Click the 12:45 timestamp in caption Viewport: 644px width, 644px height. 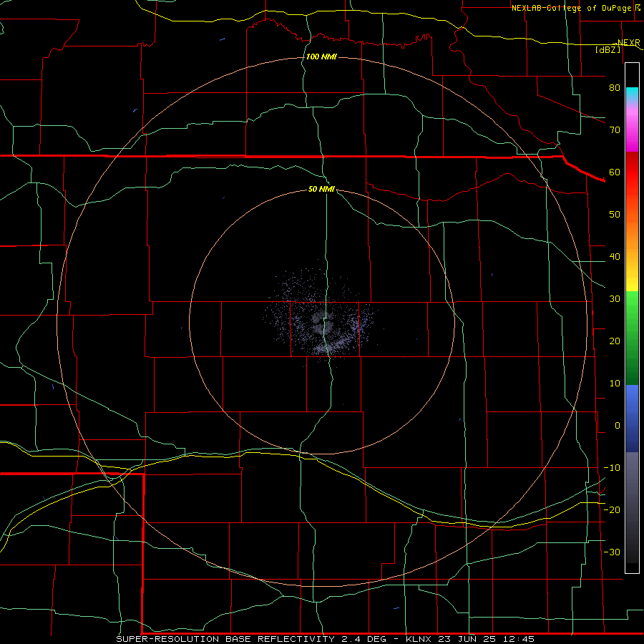point(519,639)
